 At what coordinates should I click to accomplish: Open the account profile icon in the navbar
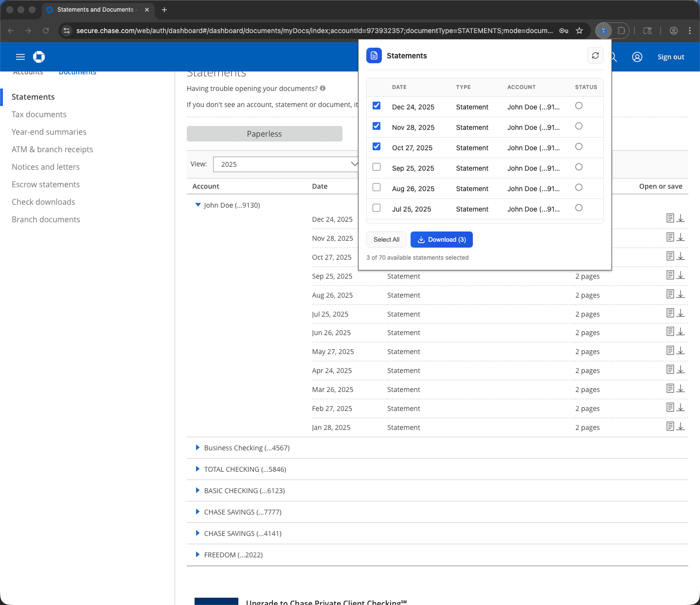coord(637,57)
